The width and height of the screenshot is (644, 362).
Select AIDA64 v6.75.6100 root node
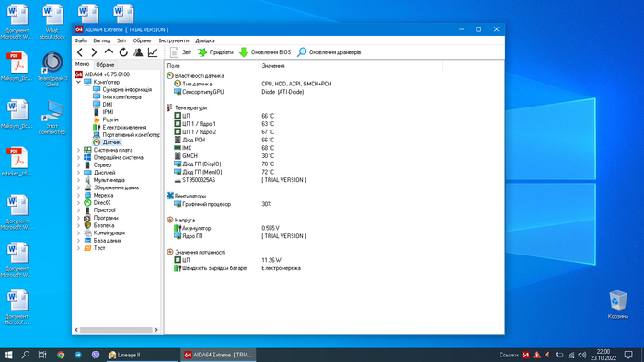coord(102,74)
